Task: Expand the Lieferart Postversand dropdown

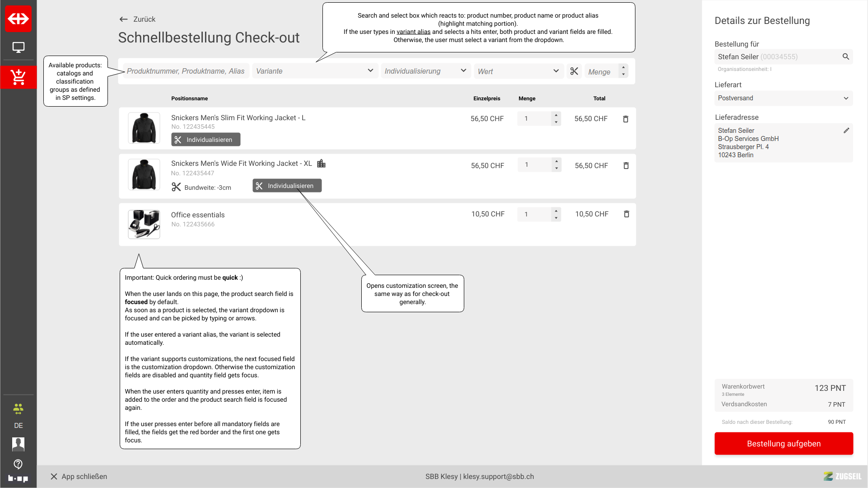Action: click(x=783, y=98)
